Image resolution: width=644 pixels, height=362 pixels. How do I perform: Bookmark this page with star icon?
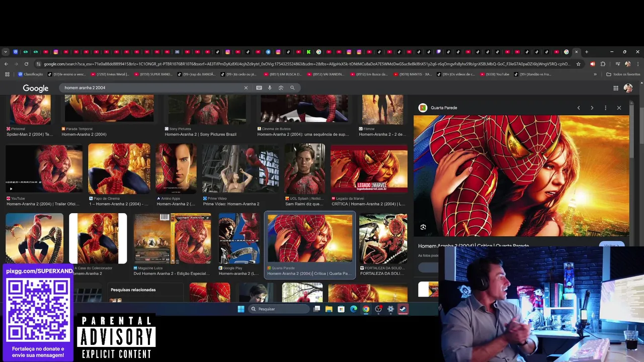pos(578,64)
